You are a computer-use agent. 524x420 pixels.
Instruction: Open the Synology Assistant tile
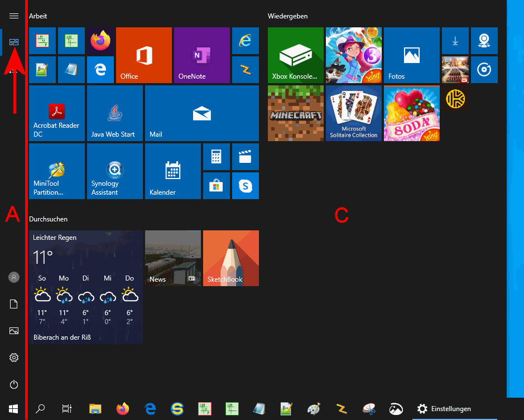(114, 171)
